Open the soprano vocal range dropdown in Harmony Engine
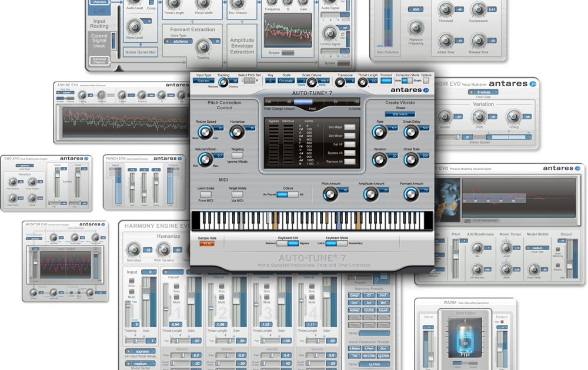This screenshot has width=588, height=370. point(140,352)
